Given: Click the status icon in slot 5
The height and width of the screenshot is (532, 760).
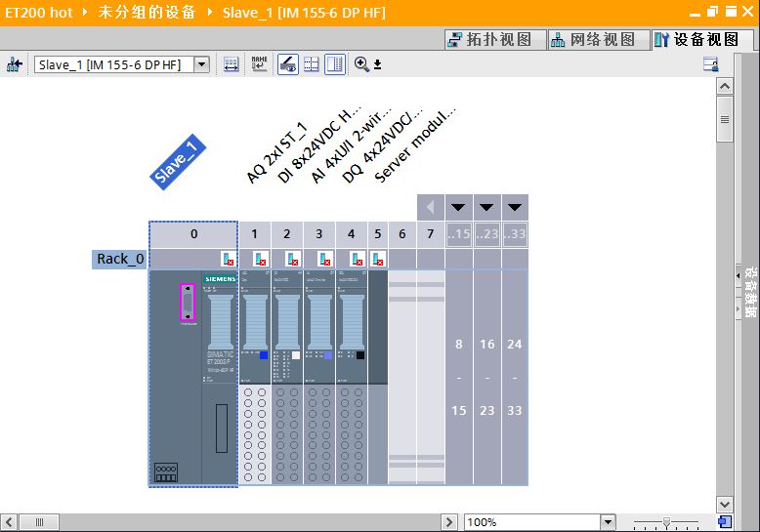Looking at the screenshot, I should click(378, 260).
